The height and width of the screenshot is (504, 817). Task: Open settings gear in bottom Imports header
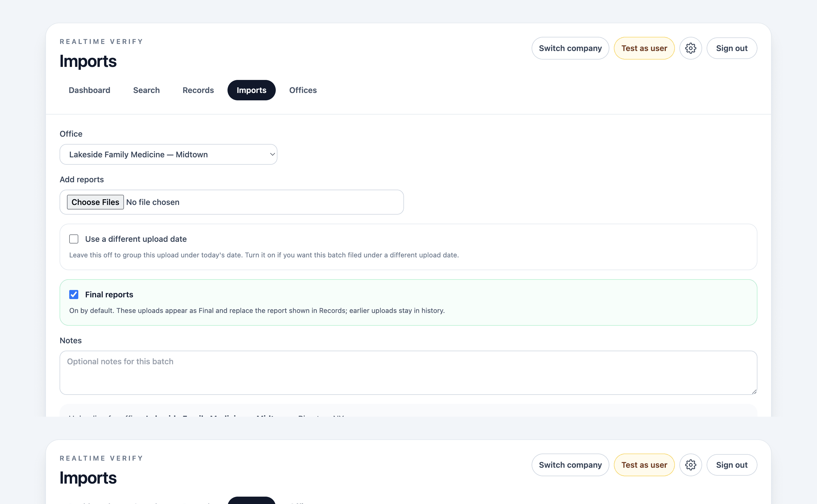(690, 465)
